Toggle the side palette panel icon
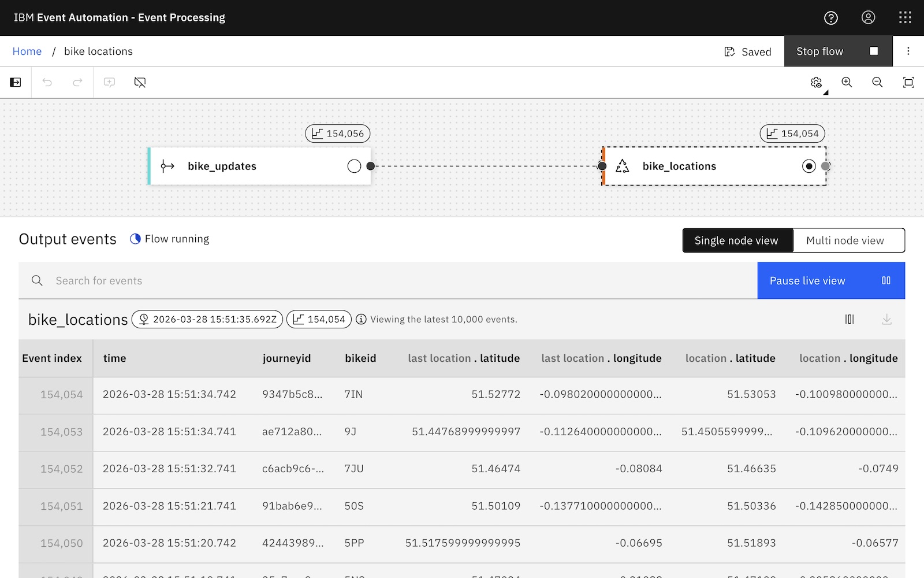Image resolution: width=924 pixels, height=578 pixels. (x=16, y=83)
